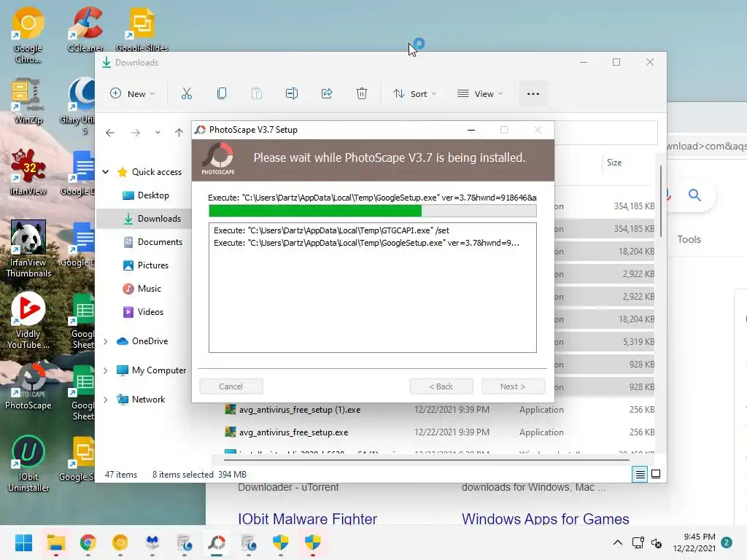Open the Sort dropdown menu
Viewport: 747px width, 560px height.
point(414,93)
